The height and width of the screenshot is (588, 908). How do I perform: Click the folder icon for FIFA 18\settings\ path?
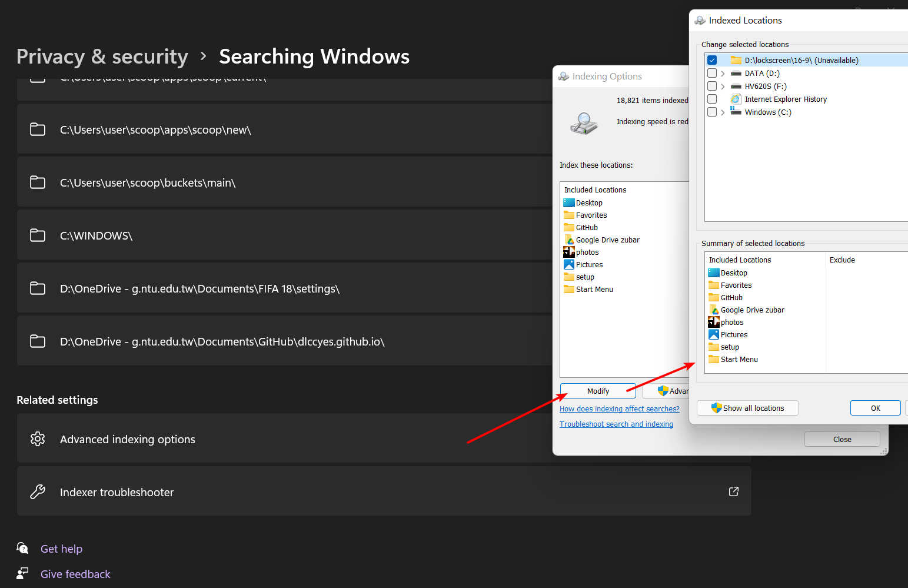38,288
